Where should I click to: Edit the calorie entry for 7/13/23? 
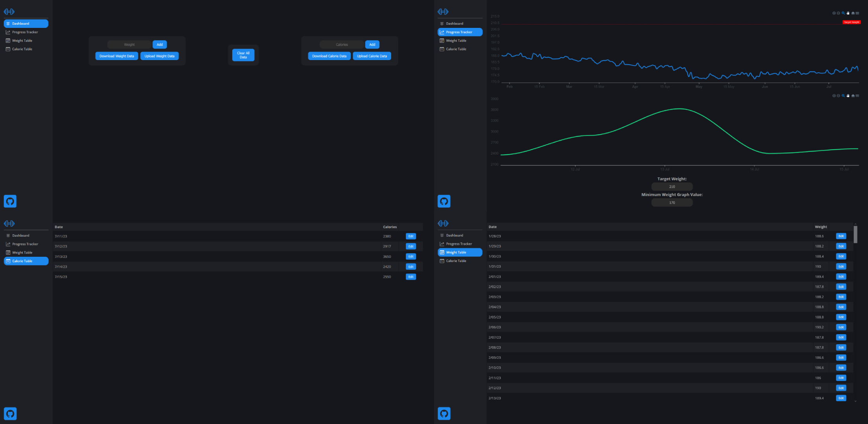coord(410,256)
